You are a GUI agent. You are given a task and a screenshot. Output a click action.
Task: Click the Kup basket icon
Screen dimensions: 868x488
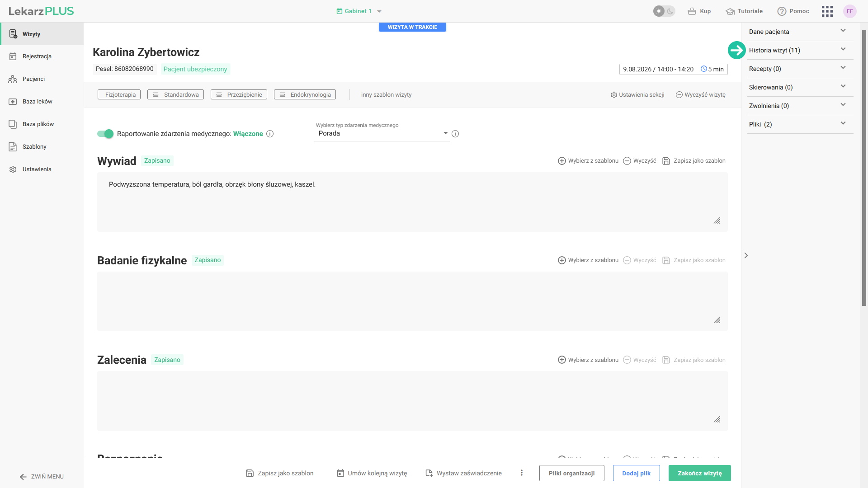692,11
